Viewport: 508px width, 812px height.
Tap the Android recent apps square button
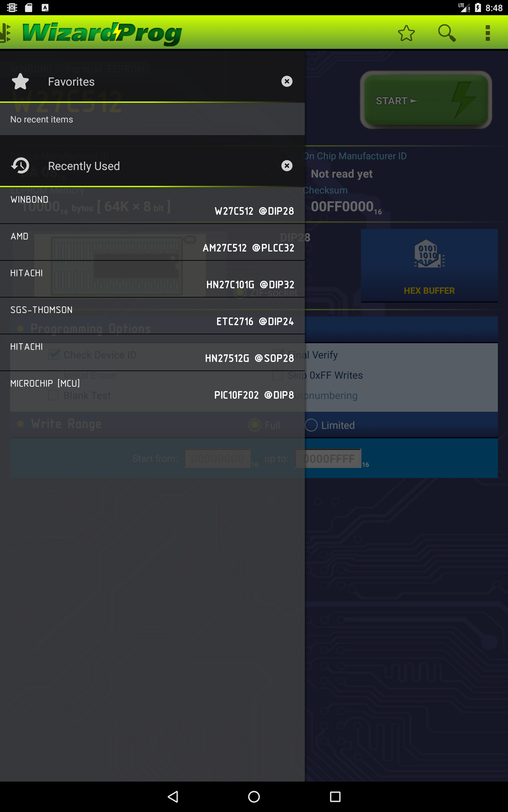tap(335, 796)
